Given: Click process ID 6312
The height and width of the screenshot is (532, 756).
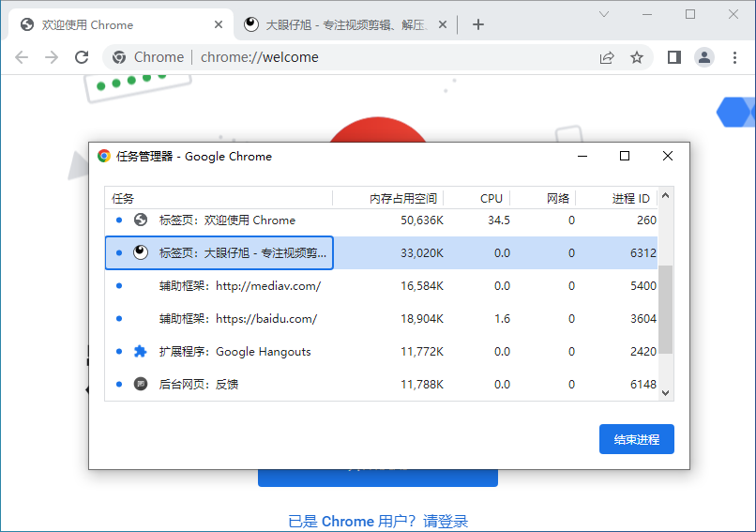Looking at the screenshot, I should click(643, 253).
